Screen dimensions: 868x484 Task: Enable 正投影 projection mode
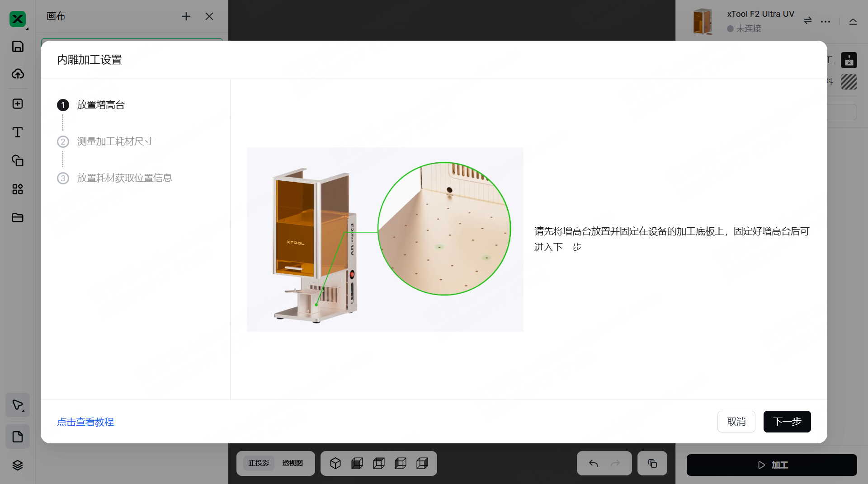258,463
